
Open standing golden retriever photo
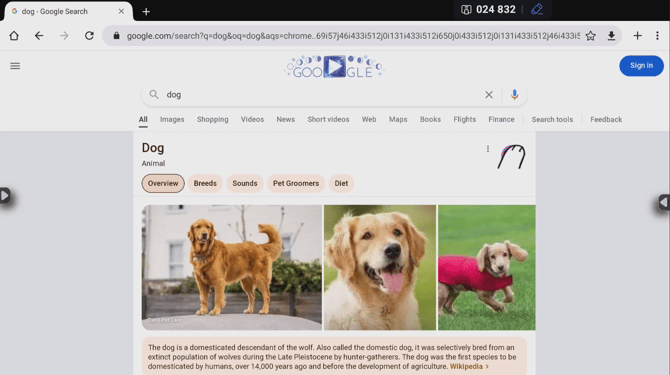pyautogui.click(x=232, y=267)
